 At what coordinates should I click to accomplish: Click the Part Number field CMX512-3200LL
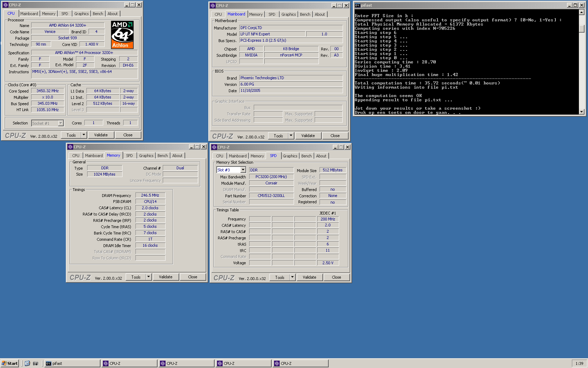[x=271, y=196]
